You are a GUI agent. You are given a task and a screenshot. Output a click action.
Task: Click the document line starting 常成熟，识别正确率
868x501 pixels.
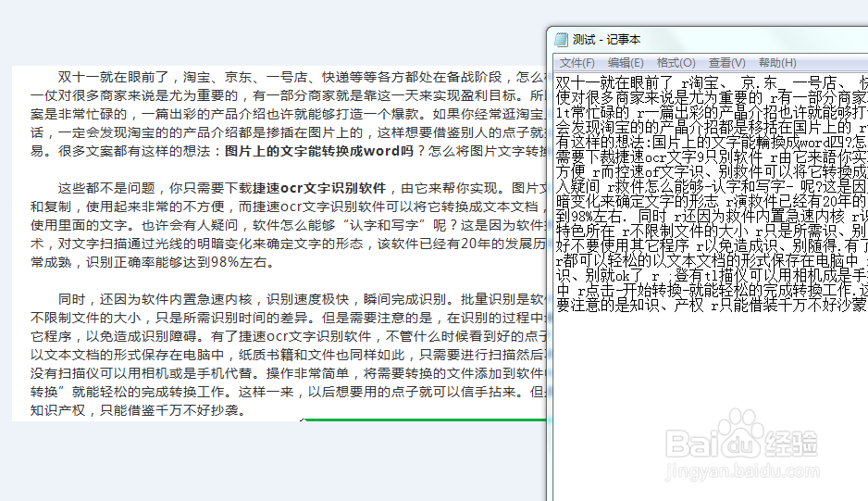153,262
